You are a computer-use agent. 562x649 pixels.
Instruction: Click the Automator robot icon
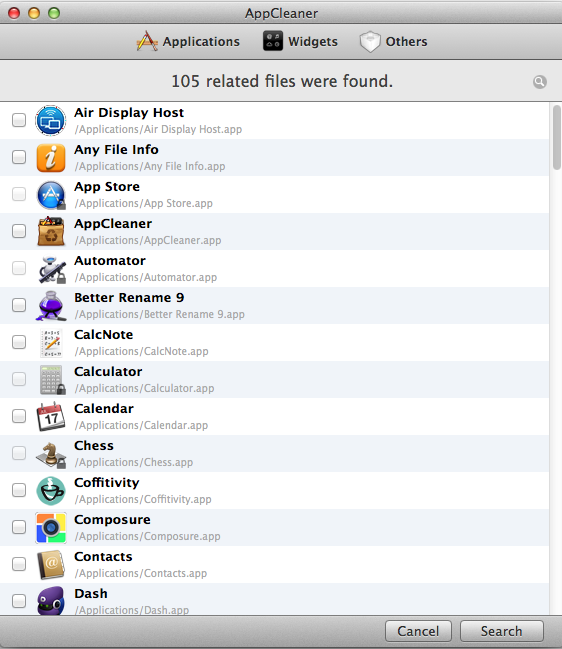coord(51,269)
